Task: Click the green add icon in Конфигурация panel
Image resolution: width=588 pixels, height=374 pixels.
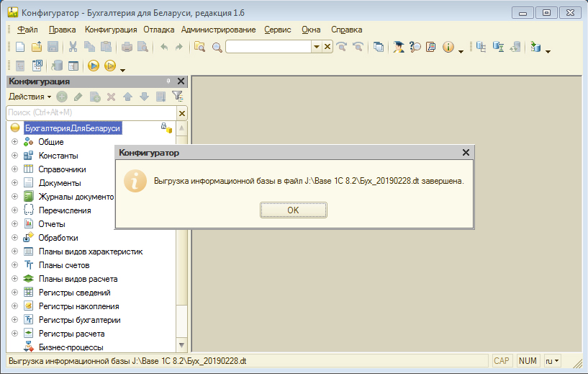Action: pyautogui.click(x=63, y=97)
